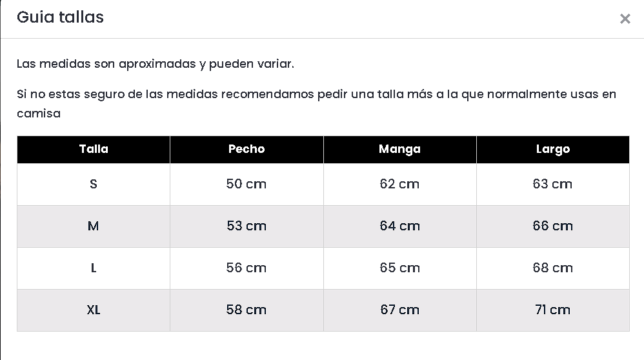
Task: Click the Manga column header
Action: [399, 149]
